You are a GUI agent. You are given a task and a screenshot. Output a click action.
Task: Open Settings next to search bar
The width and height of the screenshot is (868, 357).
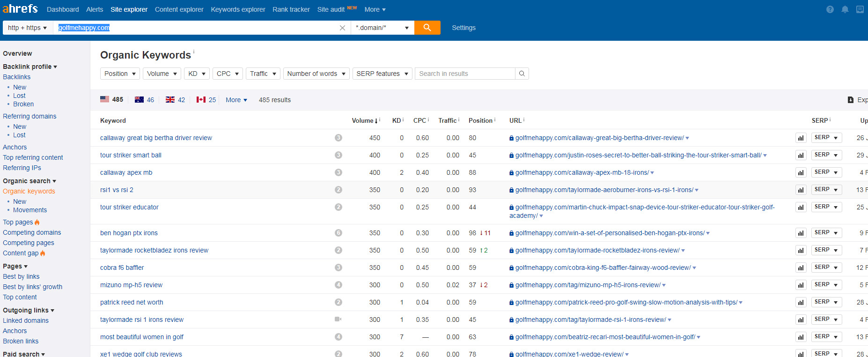point(464,28)
